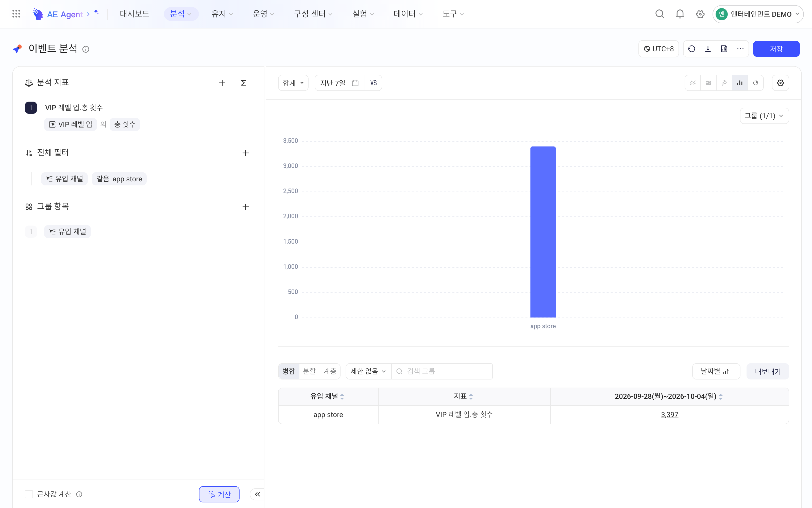Screen dimensions: 812x508
Task: Open the 유저 menu
Action: click(222, 14)
